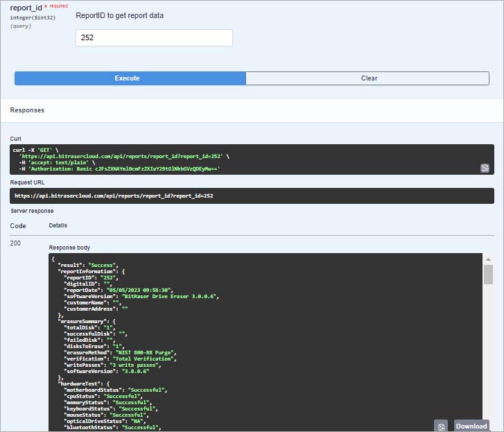Click the Code column header
504x432 pixels.
(x=18, y=225)
